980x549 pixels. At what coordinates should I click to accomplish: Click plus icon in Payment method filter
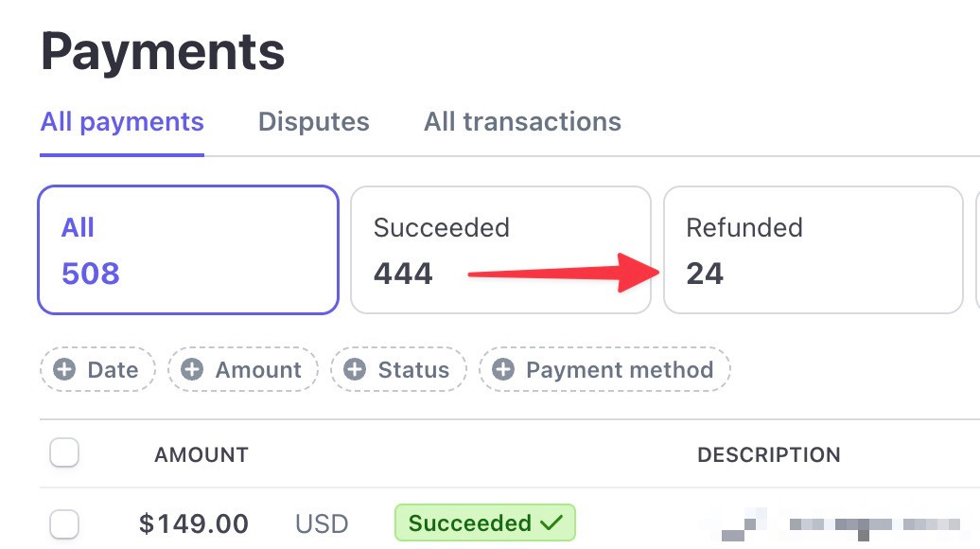pos(503,369)
